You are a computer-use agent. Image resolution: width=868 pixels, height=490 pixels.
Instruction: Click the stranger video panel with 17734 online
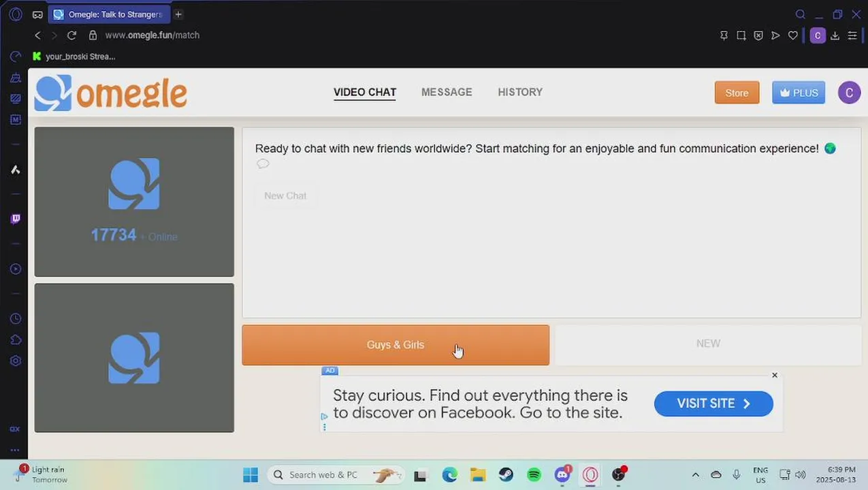(134, 201)
